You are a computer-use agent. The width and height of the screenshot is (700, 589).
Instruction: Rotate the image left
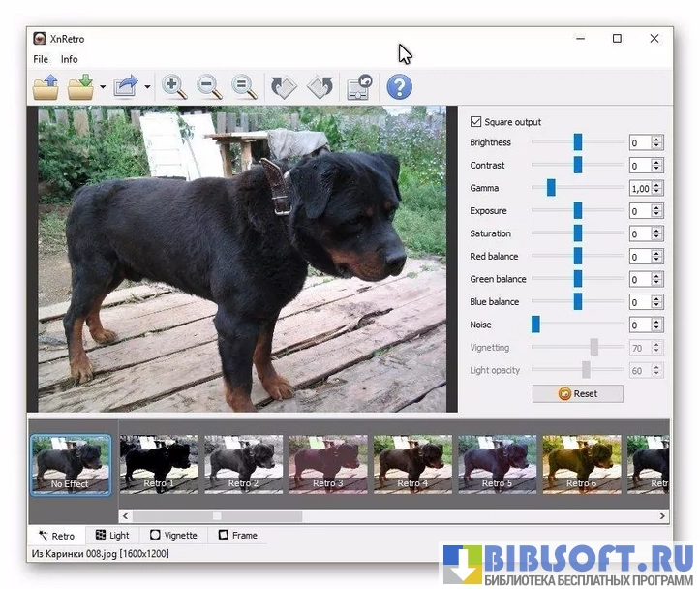(283, 87)
